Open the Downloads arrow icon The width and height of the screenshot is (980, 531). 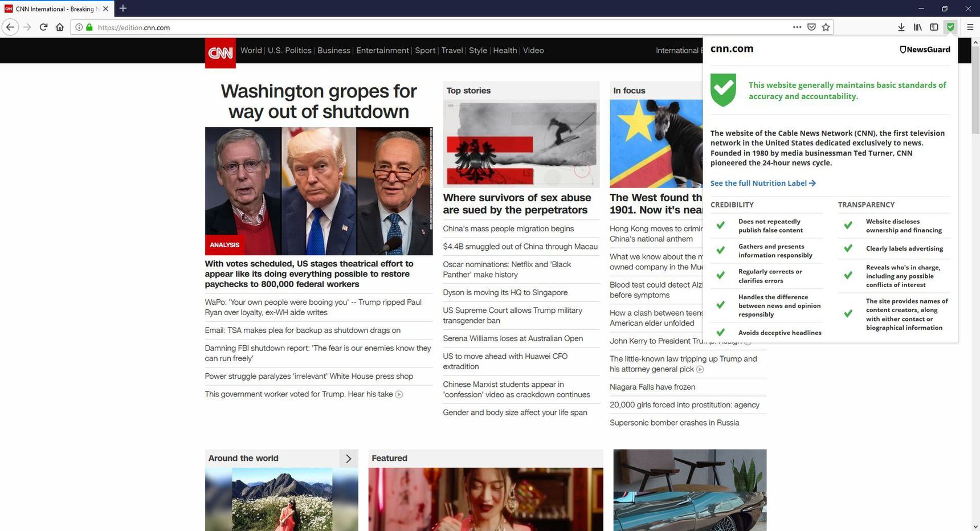pos(901,27)
